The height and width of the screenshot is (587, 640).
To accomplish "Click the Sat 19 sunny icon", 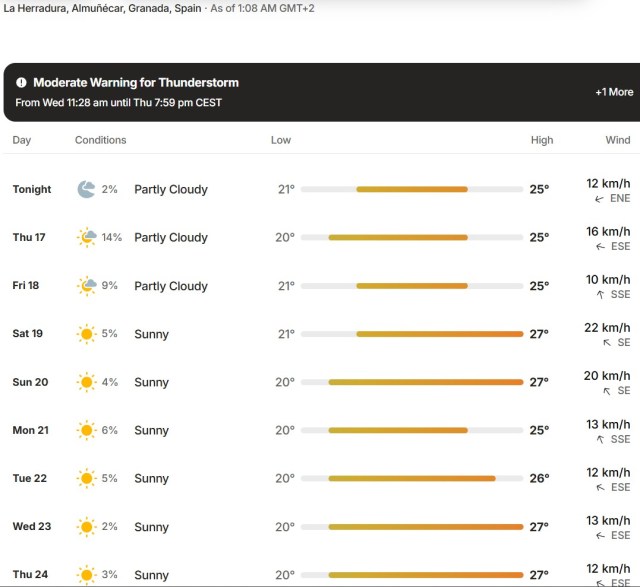I will 86,334.
